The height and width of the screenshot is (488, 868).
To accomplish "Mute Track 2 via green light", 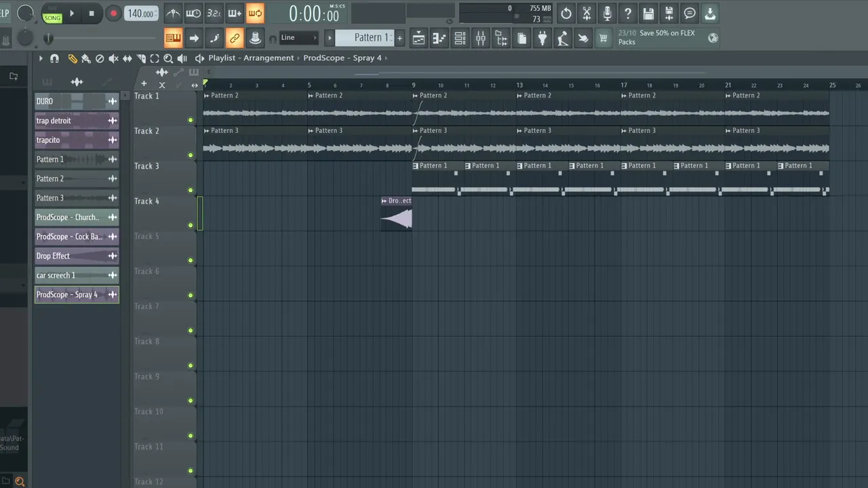I will click(x=191, y=155).
